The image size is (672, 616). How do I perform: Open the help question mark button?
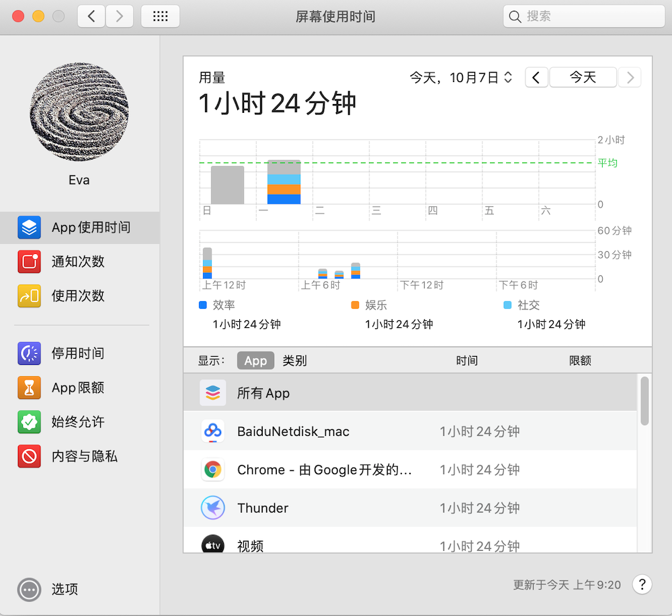(642, 584)
